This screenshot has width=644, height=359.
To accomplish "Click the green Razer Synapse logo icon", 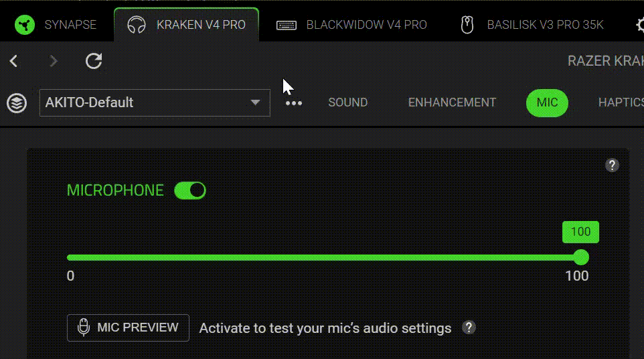I will (x=25, y=25).
